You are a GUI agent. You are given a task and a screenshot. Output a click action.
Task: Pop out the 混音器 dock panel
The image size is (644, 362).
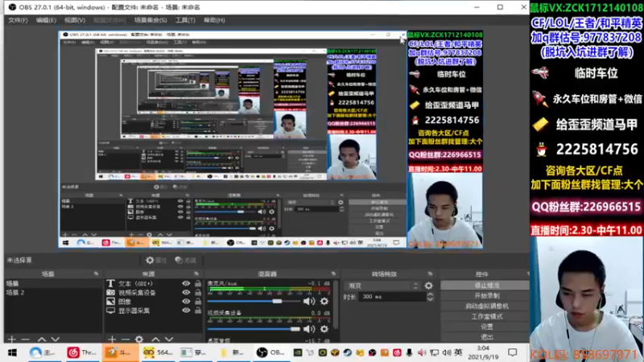333,274
